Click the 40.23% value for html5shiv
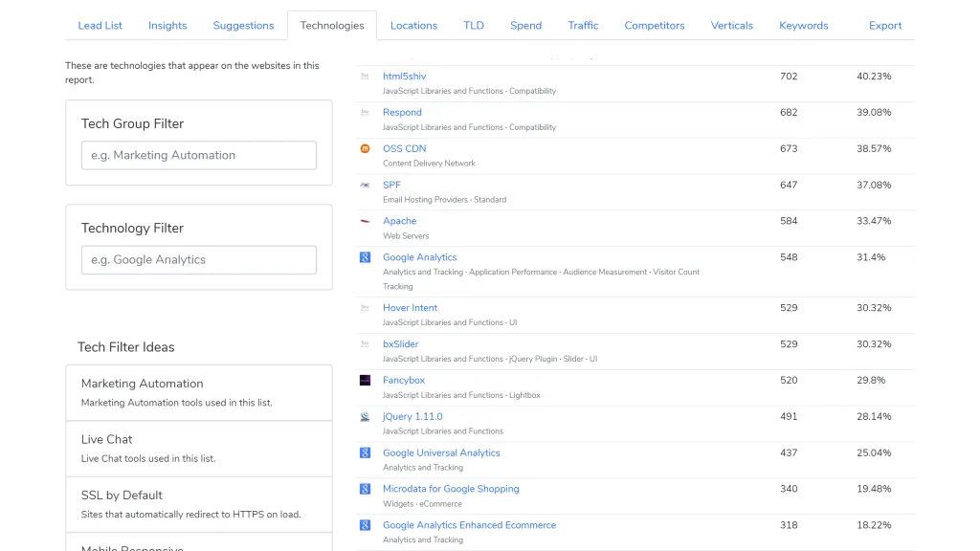Viewport: 980px width, 551px height. tap(874, 77)
